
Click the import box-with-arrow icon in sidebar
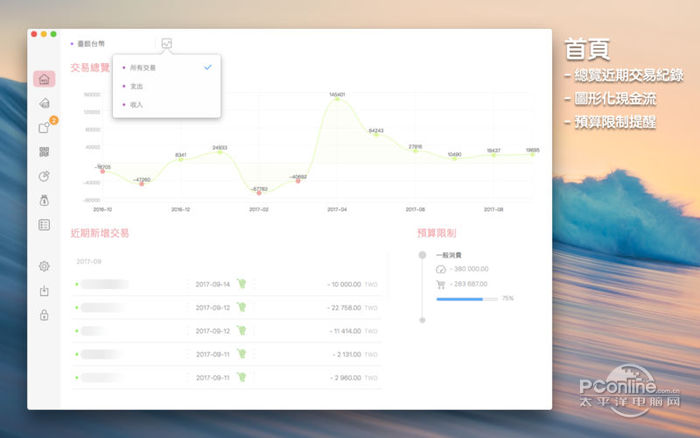click(44, 291)
